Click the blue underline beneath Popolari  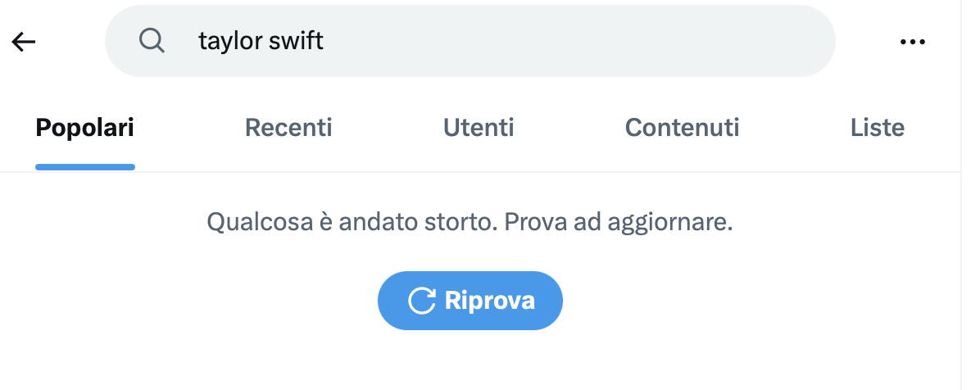(85, 167)
